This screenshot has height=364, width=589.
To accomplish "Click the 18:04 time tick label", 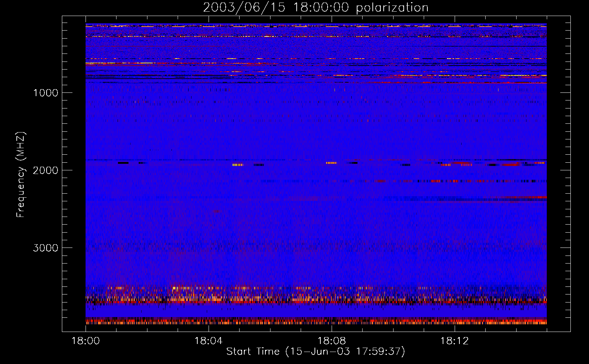I will tap(208, 341).
